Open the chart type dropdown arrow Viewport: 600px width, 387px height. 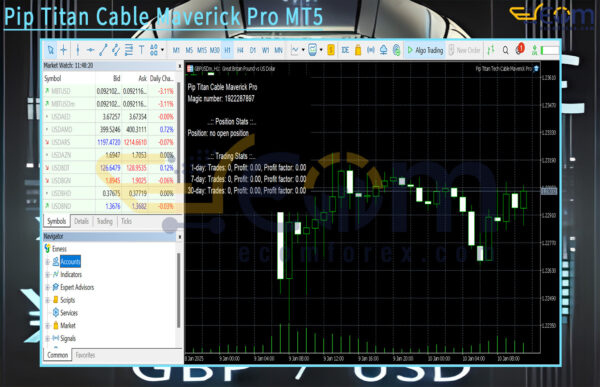pyautogui.click(x=303, y=50)
